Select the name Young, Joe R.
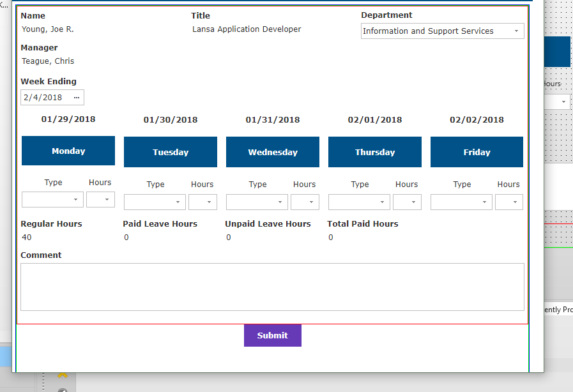The image size is (573, 392). 48,29
